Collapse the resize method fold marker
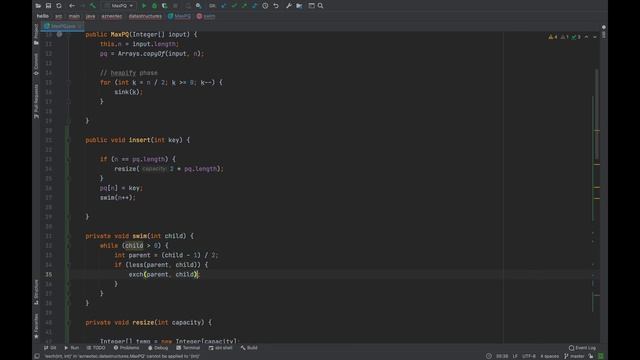 coord(69,322)
